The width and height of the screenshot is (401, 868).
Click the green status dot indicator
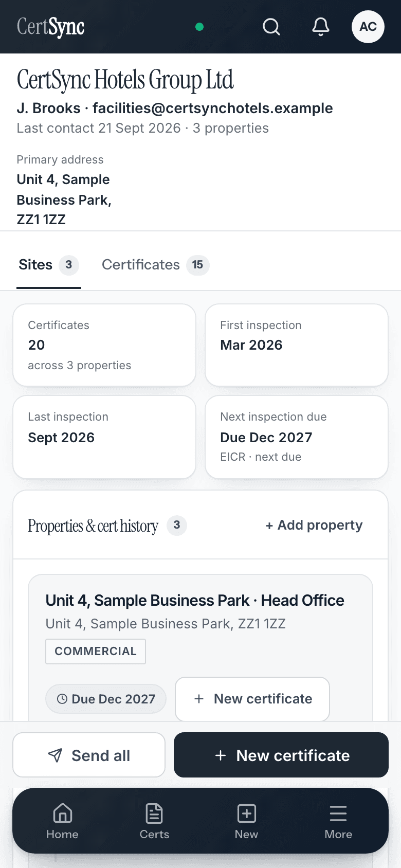click(x=199, y=27)
